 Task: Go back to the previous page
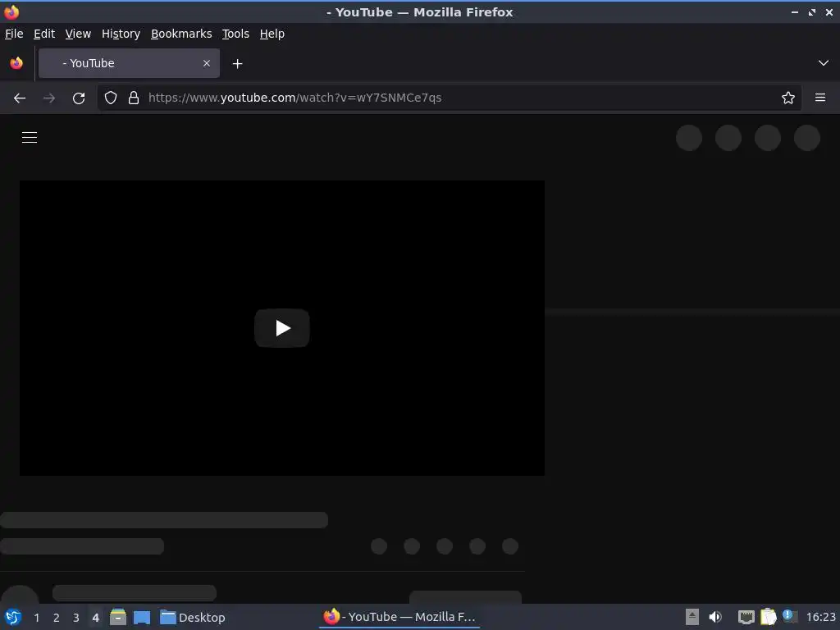[20, 98]
